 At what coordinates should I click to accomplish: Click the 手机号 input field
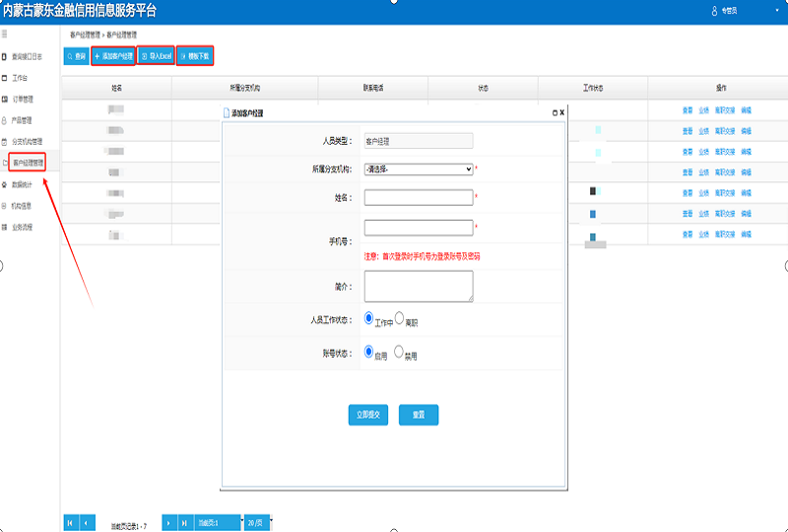click(419, 228)
